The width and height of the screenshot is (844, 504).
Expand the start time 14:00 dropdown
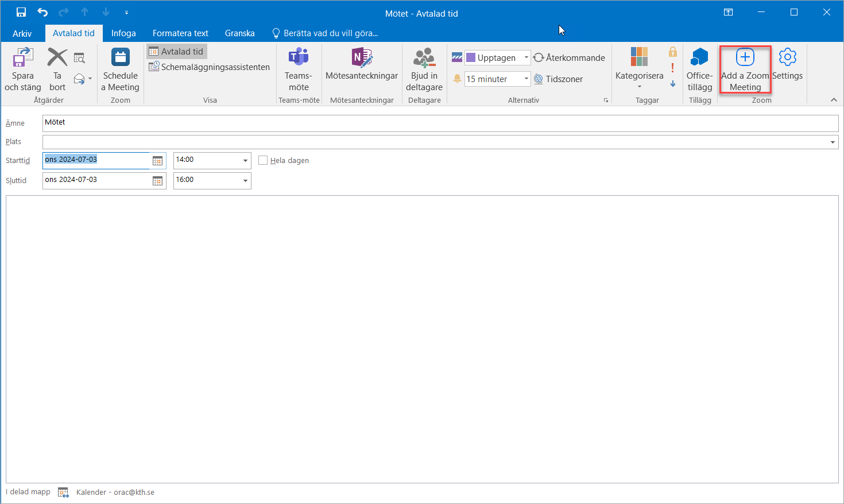(x=245, y=161)
